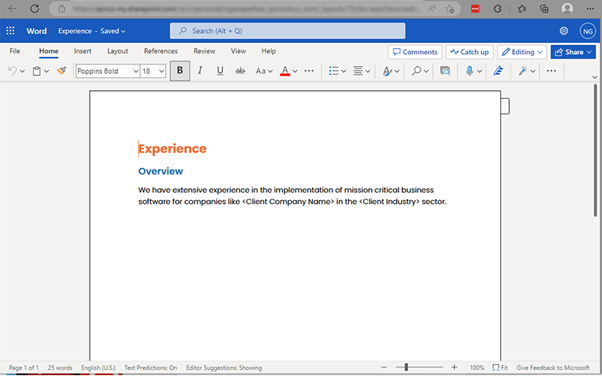Expand the Undo dropdown arrow

pos(23,71)
